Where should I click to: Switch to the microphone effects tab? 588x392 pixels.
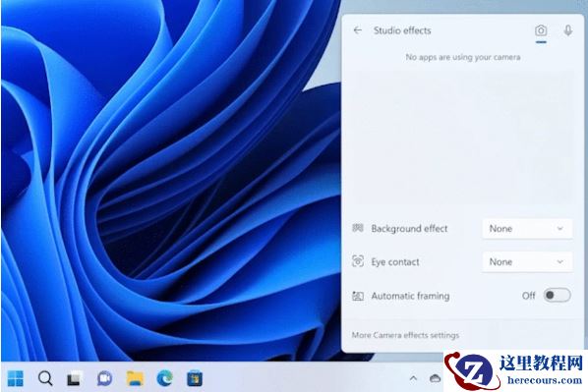pyautogui.click(x=568, y=30)
